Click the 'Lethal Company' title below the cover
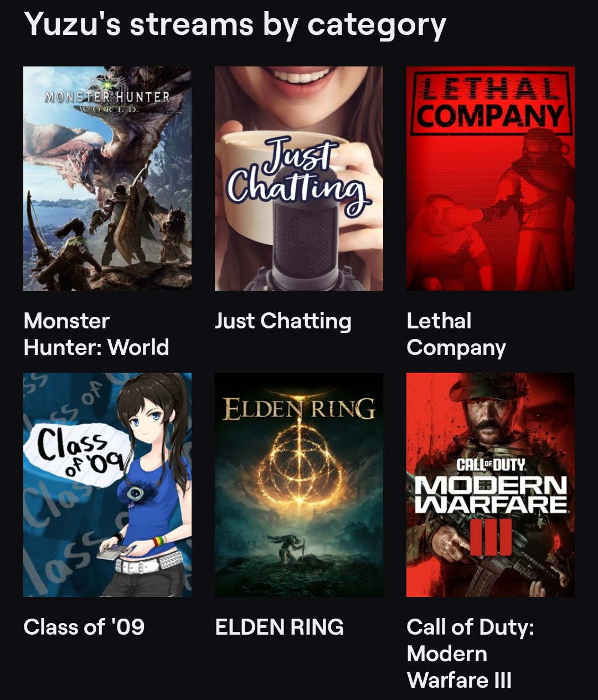598x700 pixels. (x=456, y=334)
